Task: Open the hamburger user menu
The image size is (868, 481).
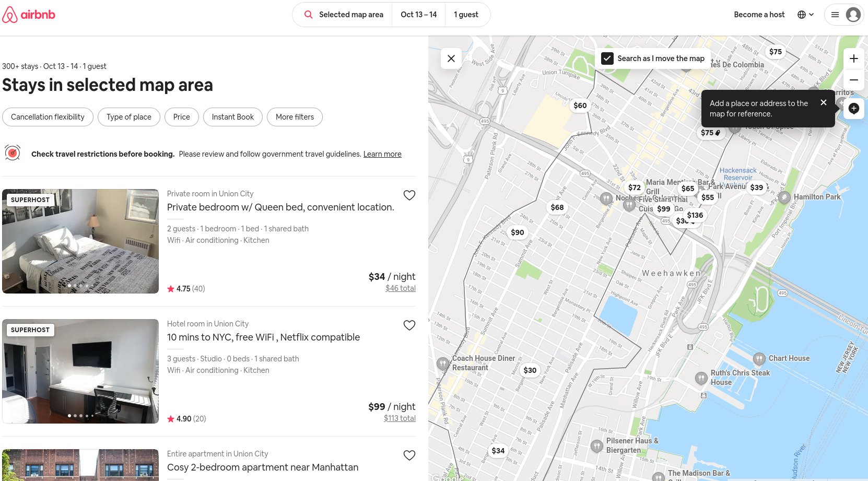Action: [835, 15]
